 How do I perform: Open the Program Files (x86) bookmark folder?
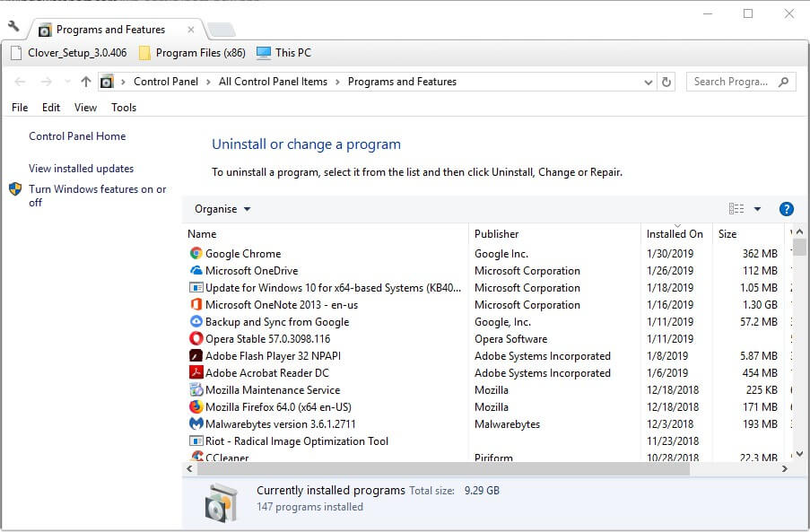point(192,53)
